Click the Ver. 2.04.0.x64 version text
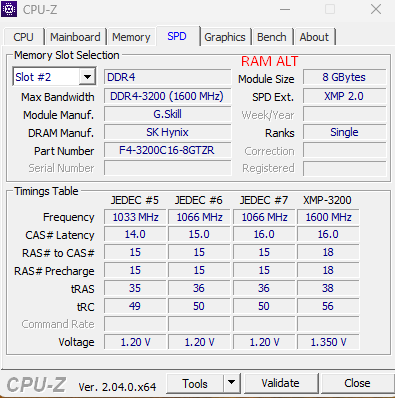This screenshot has height=398, width=395. point(117,387)
